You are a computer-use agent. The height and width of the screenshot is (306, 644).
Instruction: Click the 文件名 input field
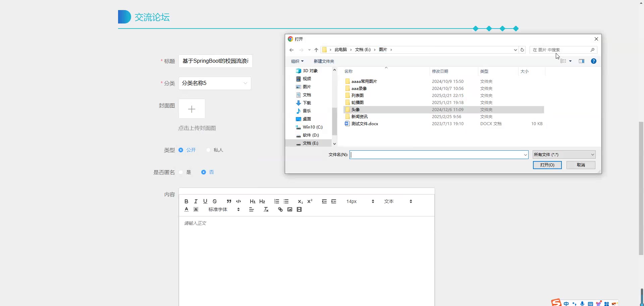click(x=436, y=155)
